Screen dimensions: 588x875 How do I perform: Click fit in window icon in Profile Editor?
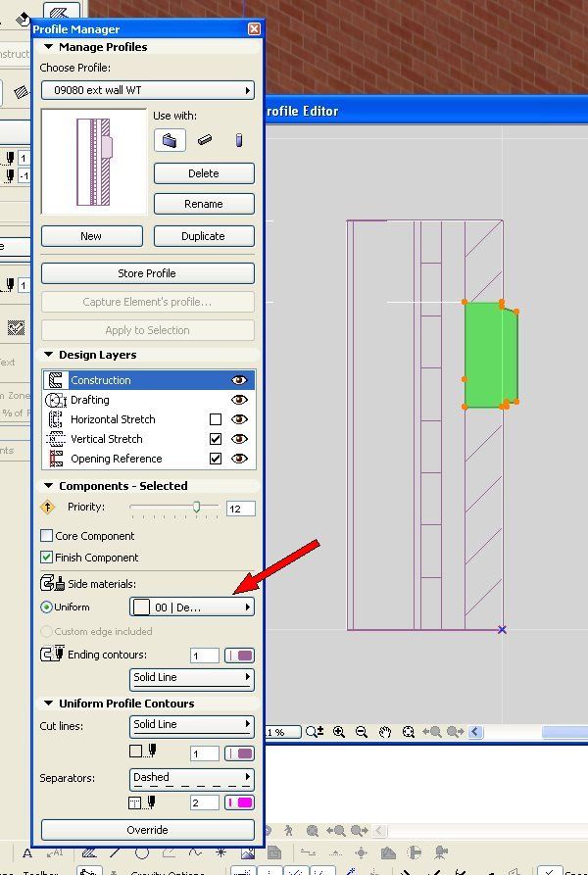[408, 732]
